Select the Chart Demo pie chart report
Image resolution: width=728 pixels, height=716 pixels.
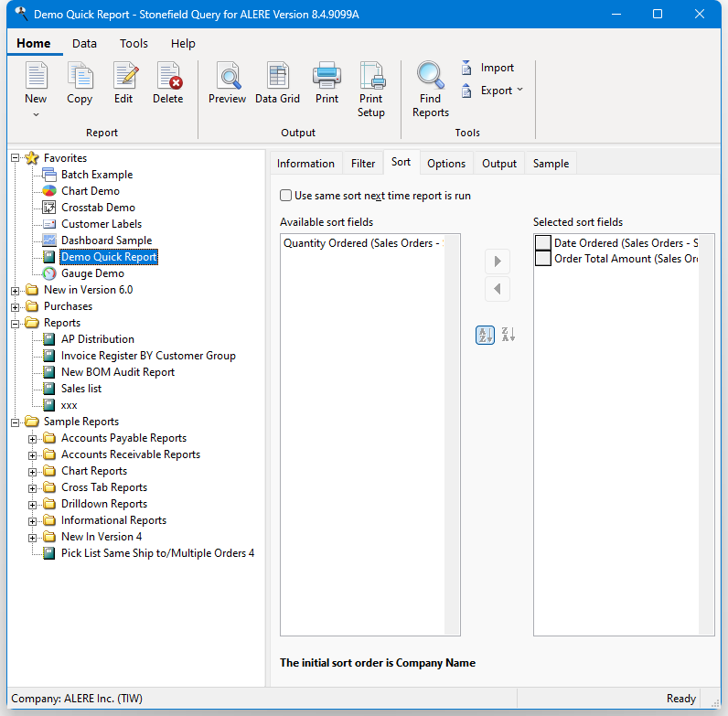point(91,191)
